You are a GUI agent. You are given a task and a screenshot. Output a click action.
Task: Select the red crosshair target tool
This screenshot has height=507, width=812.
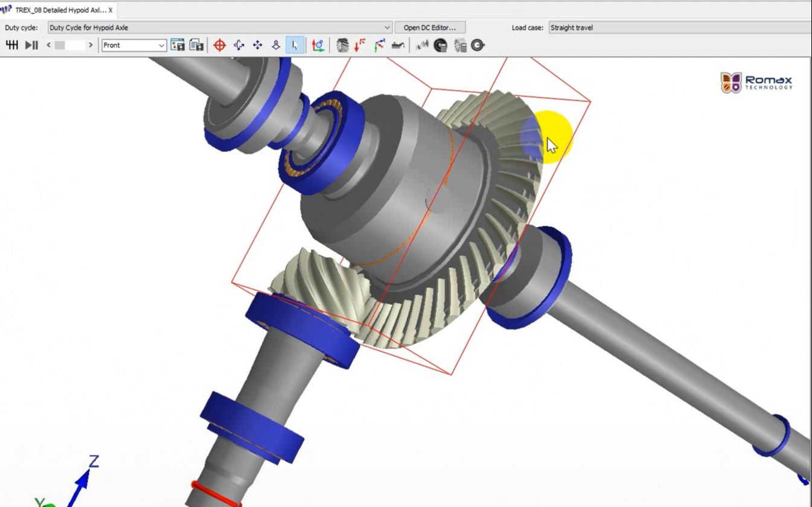tap(220, 45)
